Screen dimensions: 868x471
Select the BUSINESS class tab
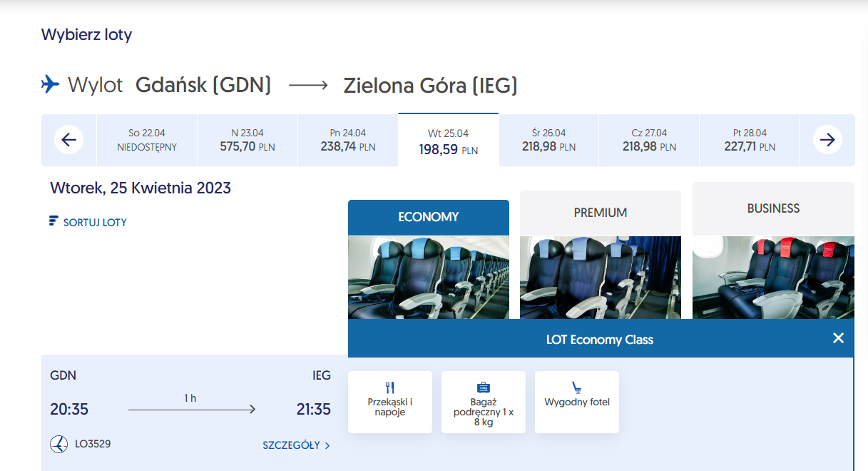[773, 208]
